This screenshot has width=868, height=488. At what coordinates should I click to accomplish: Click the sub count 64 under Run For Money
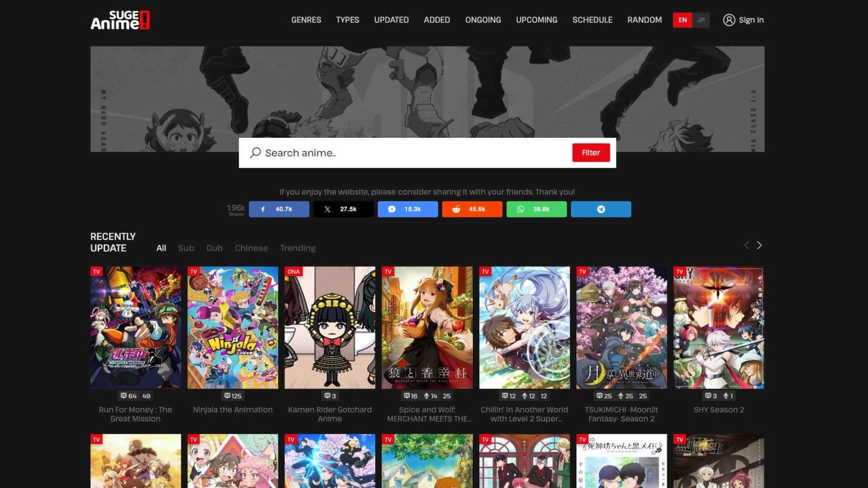(x=128, y=396)
